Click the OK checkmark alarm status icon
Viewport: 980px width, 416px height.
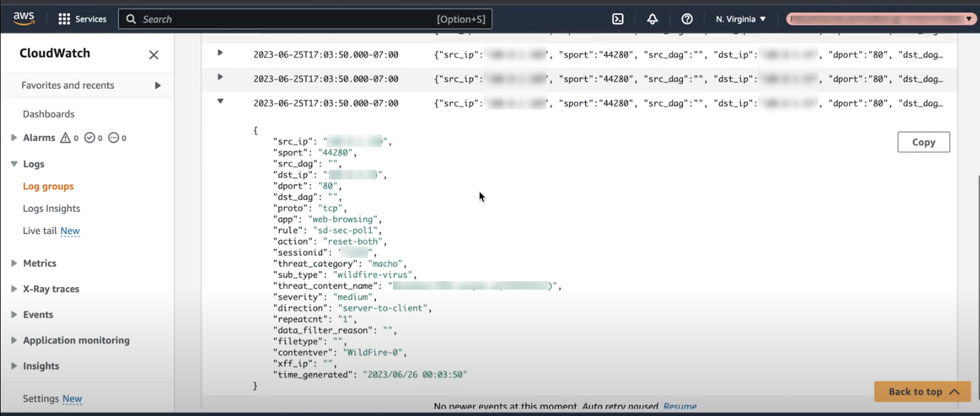tap(90, 137)
